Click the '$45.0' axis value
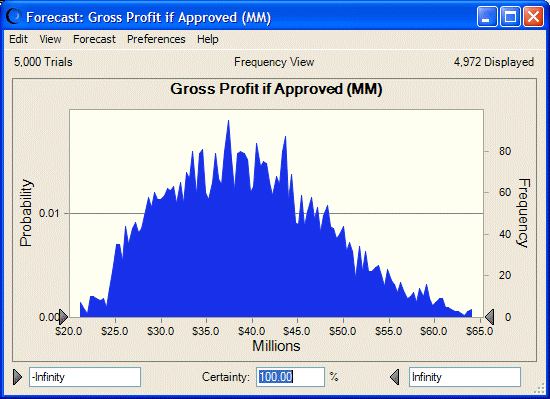The image size is (550, 399). pyautogui.click(x=297, y=331)
